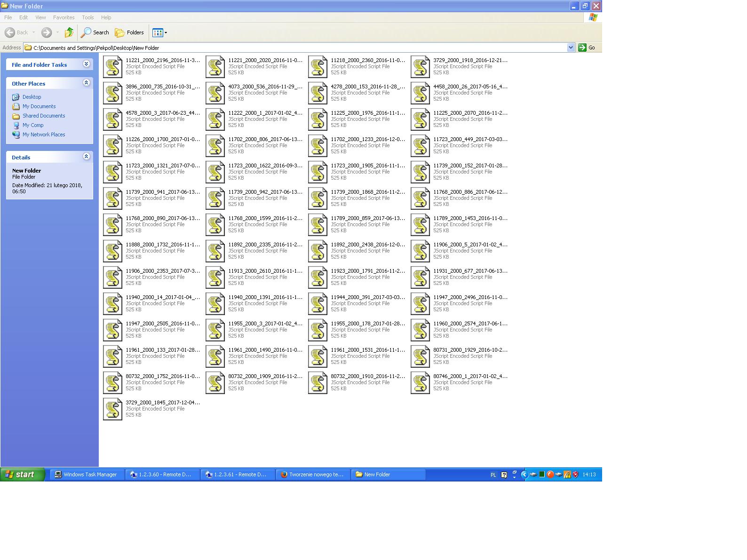Select script icon for 11913_2000_2610 file
Viewport: 747px width, 560px height.
[215, 277]
